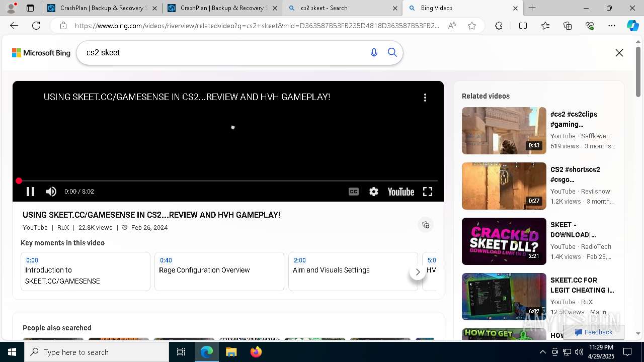644x362 pixels.
Task: Activate Read aloud icon
Action: [x=452, y=26]
